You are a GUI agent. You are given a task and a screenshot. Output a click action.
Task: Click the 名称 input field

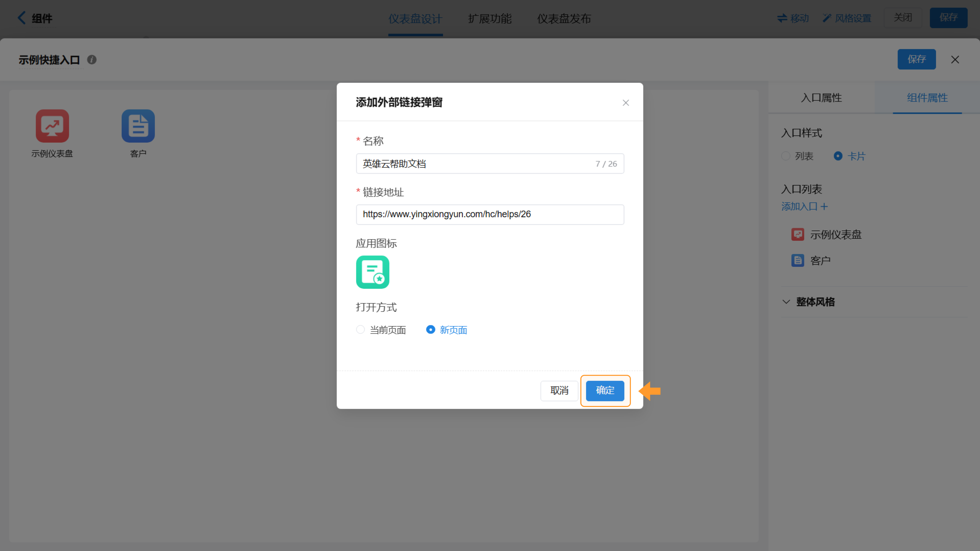(x=490, y=164)
